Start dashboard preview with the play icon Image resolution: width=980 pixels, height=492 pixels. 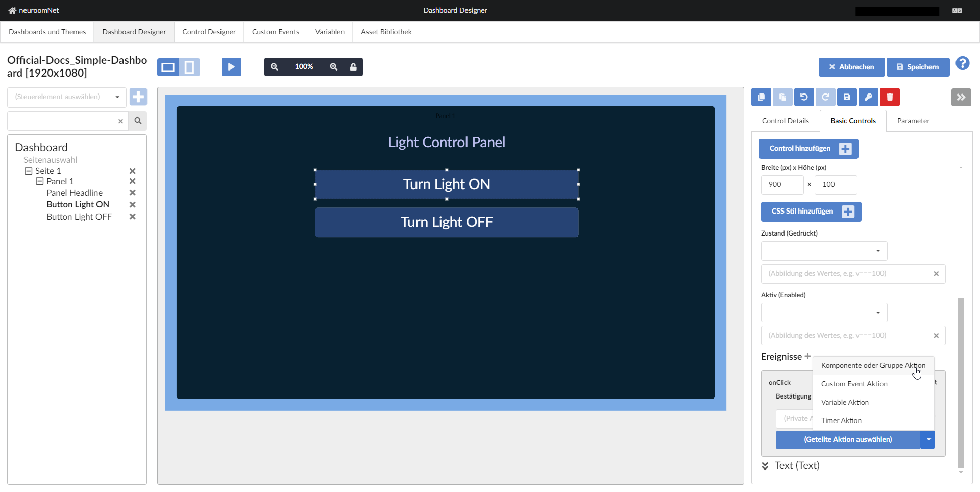pos(231,66)
